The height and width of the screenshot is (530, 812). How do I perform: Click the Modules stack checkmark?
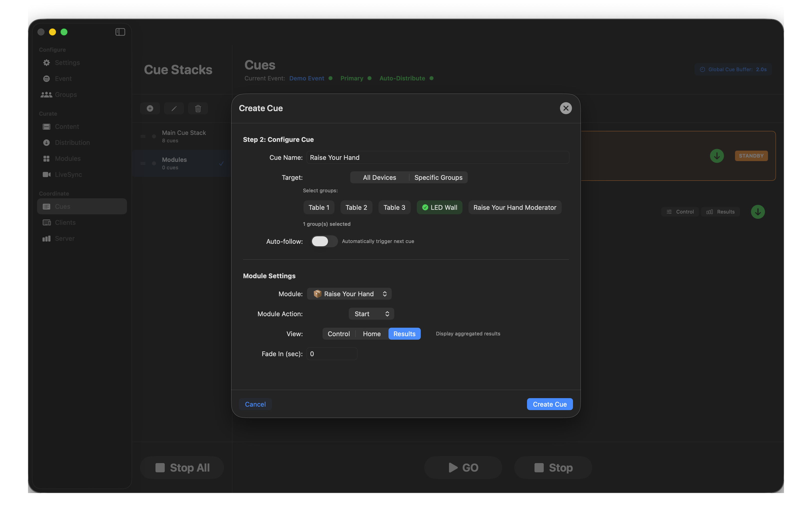coord(221,164)
